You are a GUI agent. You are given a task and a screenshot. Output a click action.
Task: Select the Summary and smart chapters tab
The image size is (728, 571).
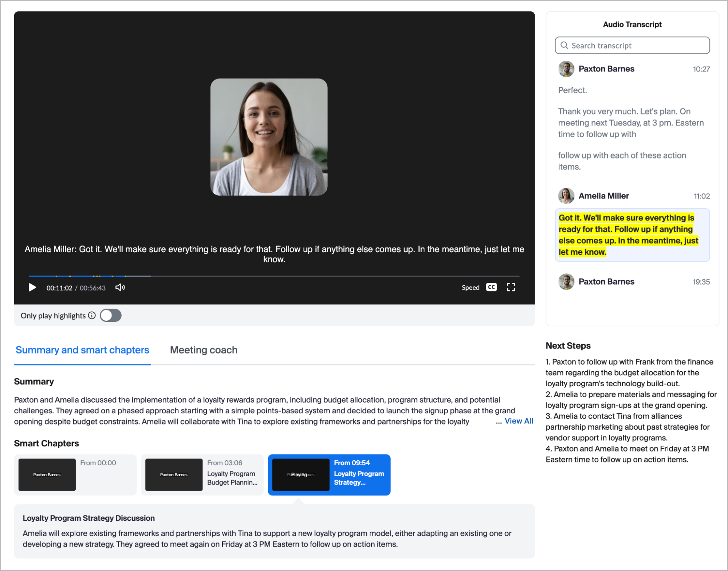pyautogui.click(x=82, y=350)
